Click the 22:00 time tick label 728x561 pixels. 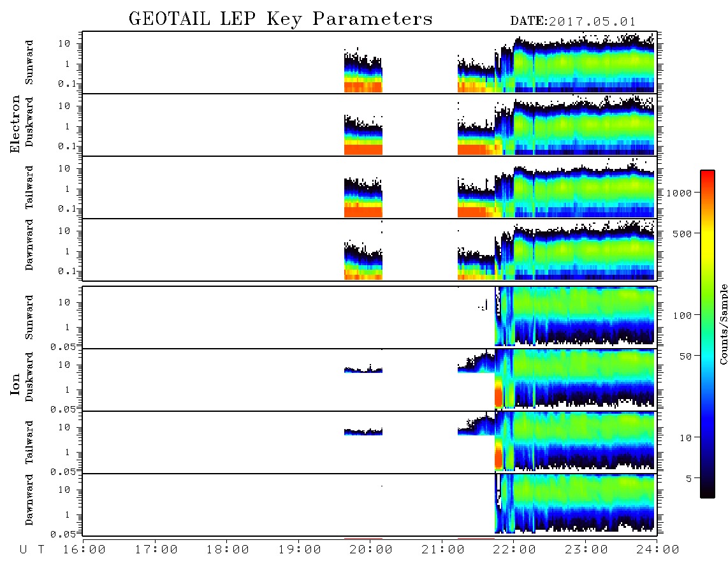pos(514,550)
